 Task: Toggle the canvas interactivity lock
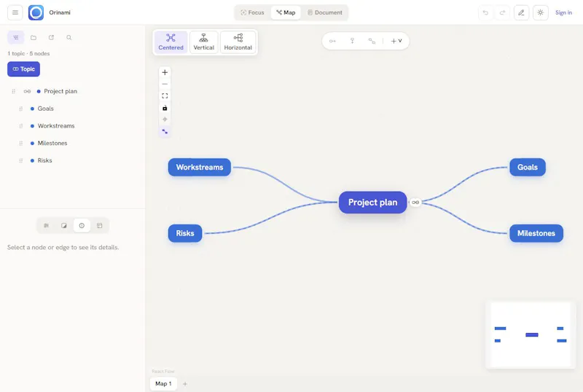pyautogui.click(x=165, y=108)
